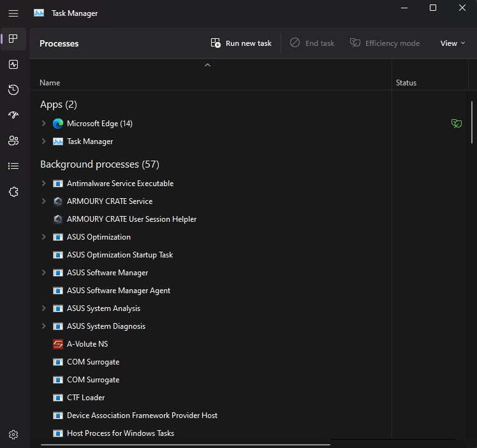Open the Details page icon

[x=13, y=166]
